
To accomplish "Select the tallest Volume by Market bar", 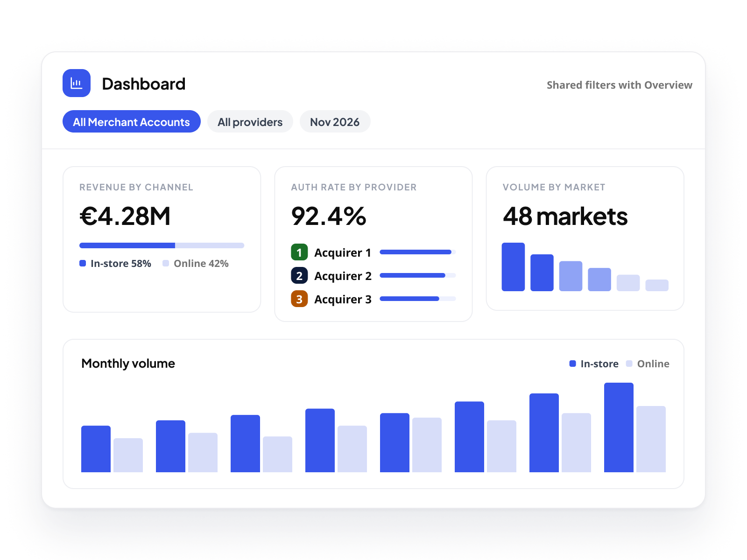I will (x=513, y=267).
